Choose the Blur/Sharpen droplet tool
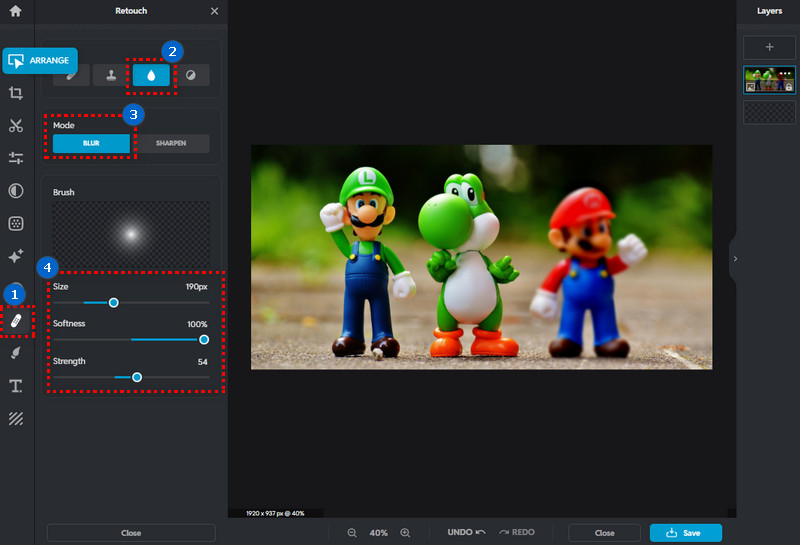 [151, 76]
